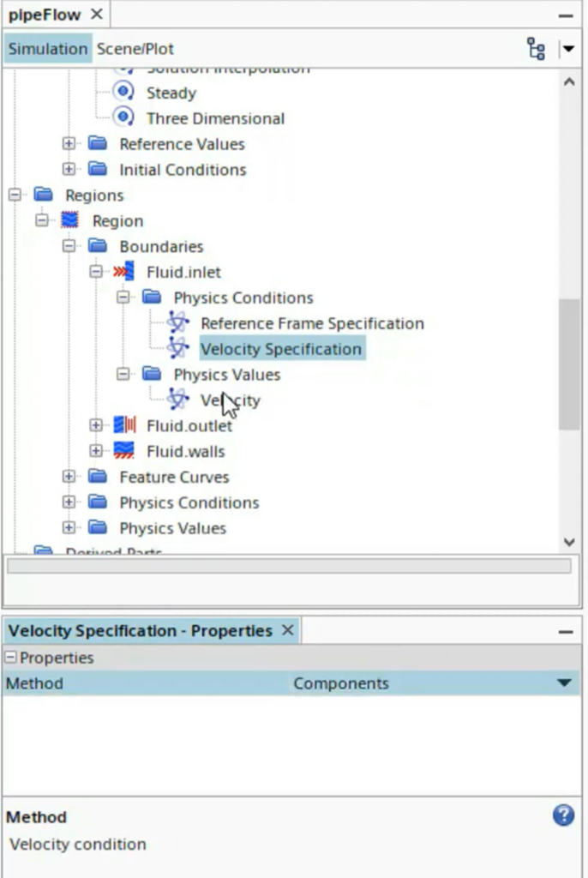Click the tree view vertical scrollbar thumb

click(568, 364)
